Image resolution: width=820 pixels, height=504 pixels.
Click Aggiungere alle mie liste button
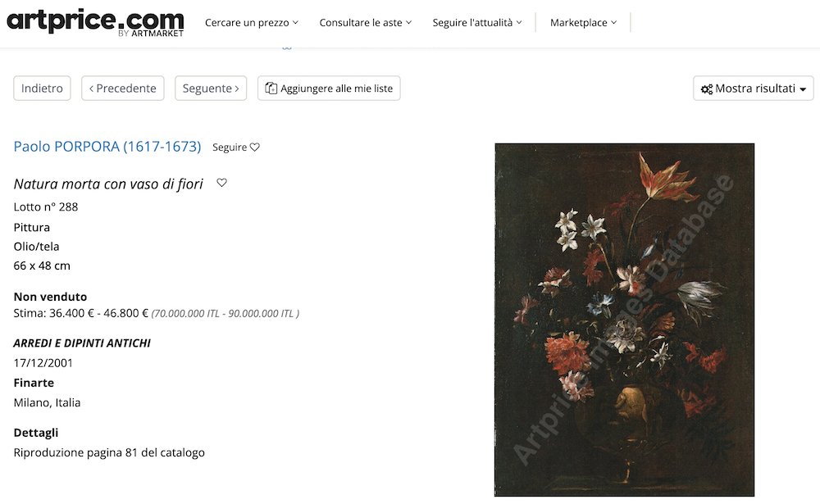pos(329,89)
